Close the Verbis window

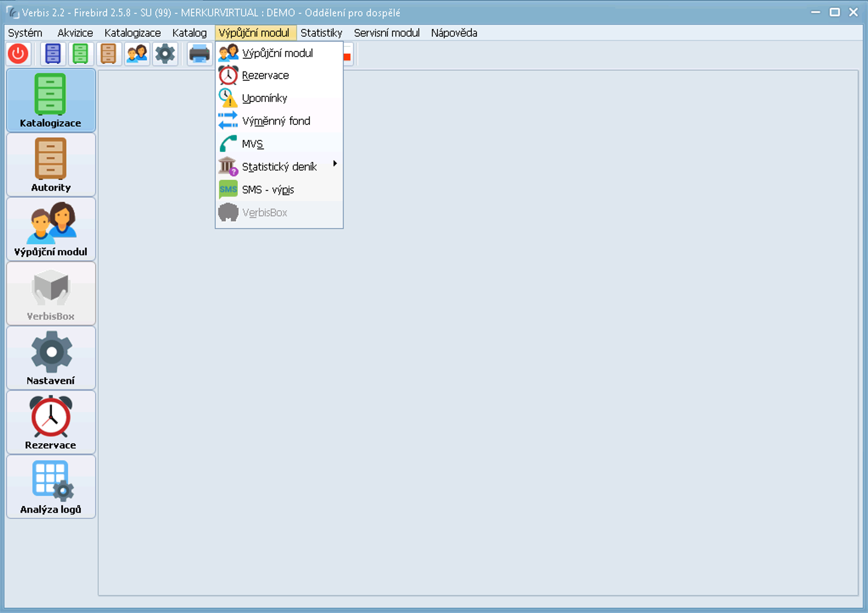[x=854, y=12]
